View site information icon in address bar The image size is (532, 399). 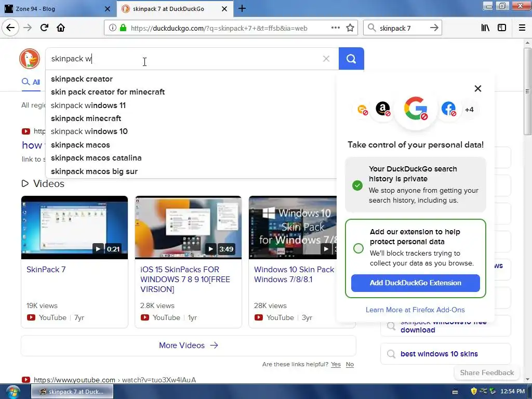point(112,28)
